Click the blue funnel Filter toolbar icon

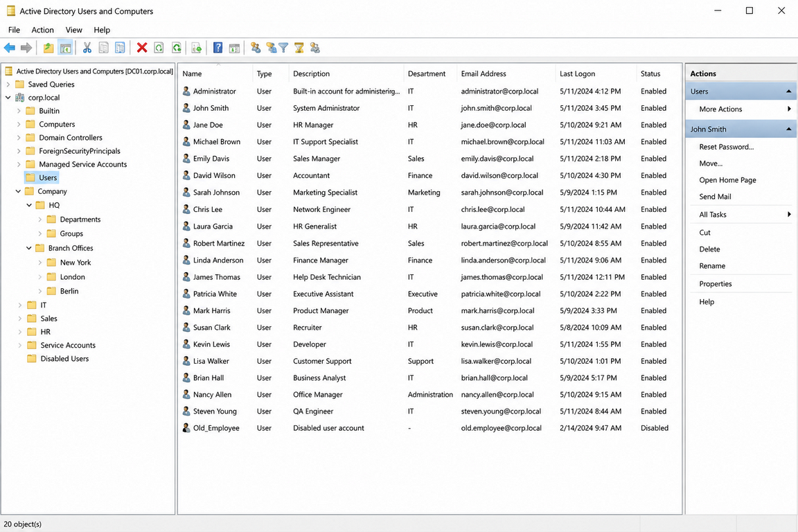(283, 48)
